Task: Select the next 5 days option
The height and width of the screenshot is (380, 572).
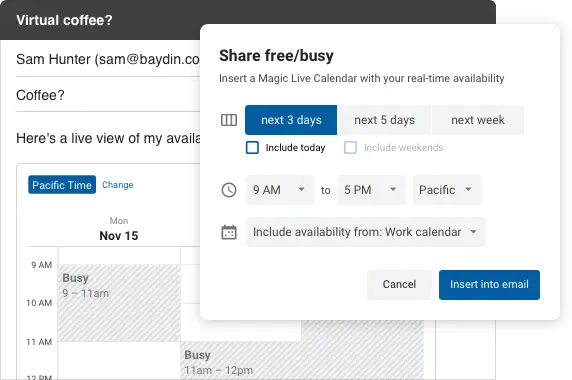Action: pos(384,120)
